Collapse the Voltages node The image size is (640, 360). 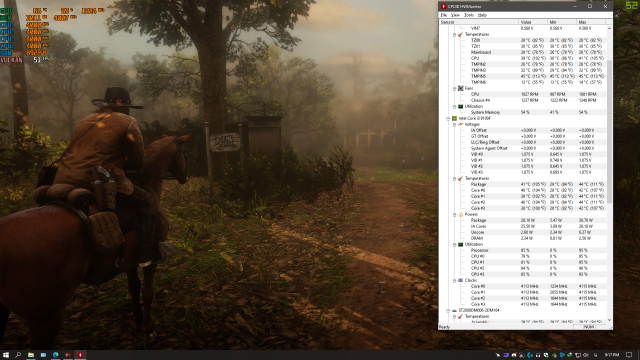[454, 124]
